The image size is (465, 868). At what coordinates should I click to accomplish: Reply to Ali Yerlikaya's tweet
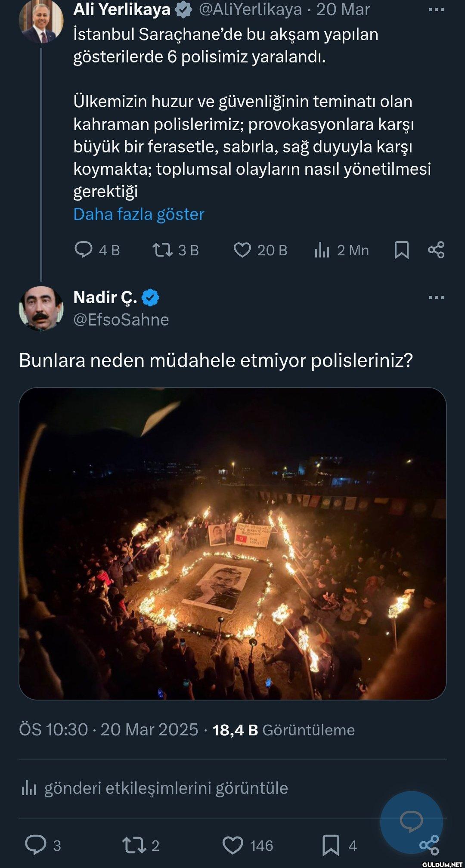84,250
